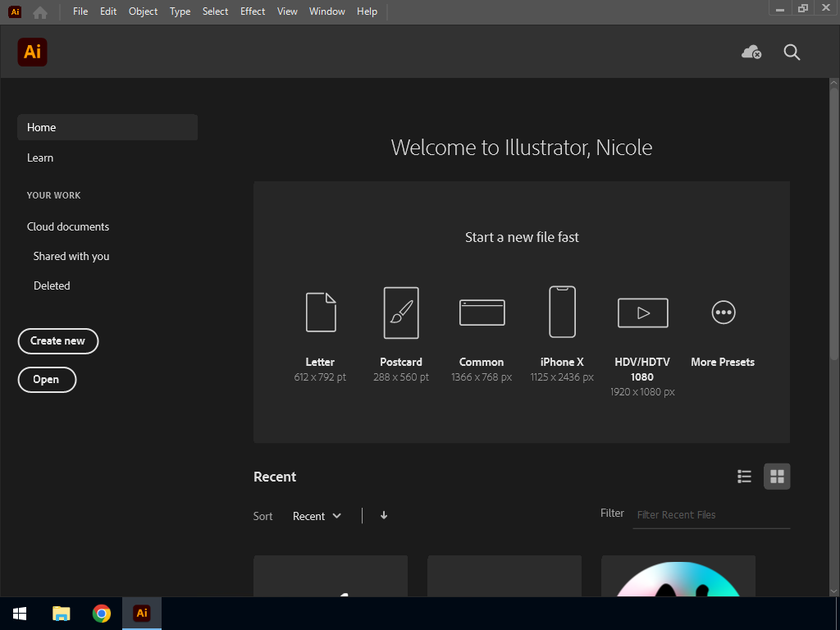Go to the Home sidebar tab

tap(107, 127)
